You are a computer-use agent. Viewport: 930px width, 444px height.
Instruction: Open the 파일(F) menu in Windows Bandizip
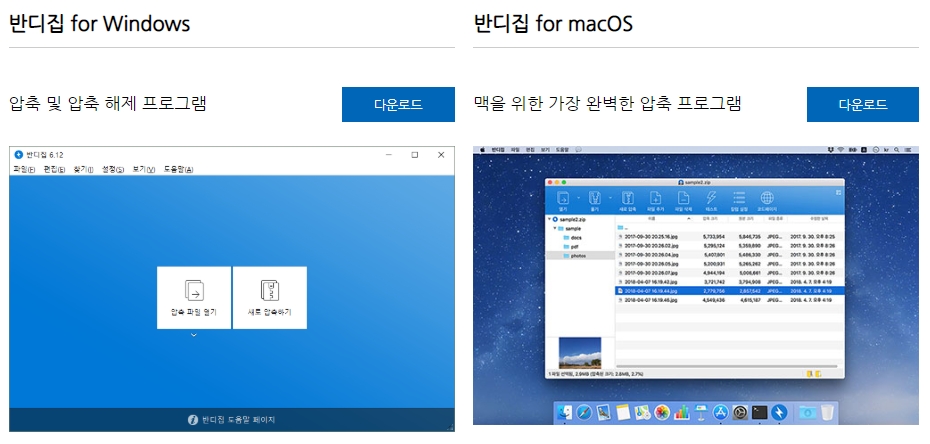tap(24, 170)
